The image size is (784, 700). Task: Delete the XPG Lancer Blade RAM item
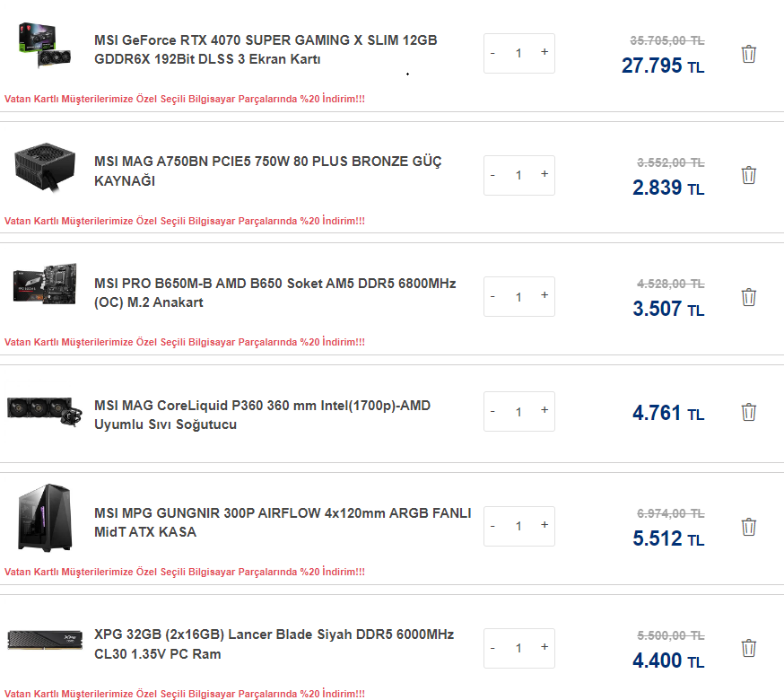(x=749, y=648)
